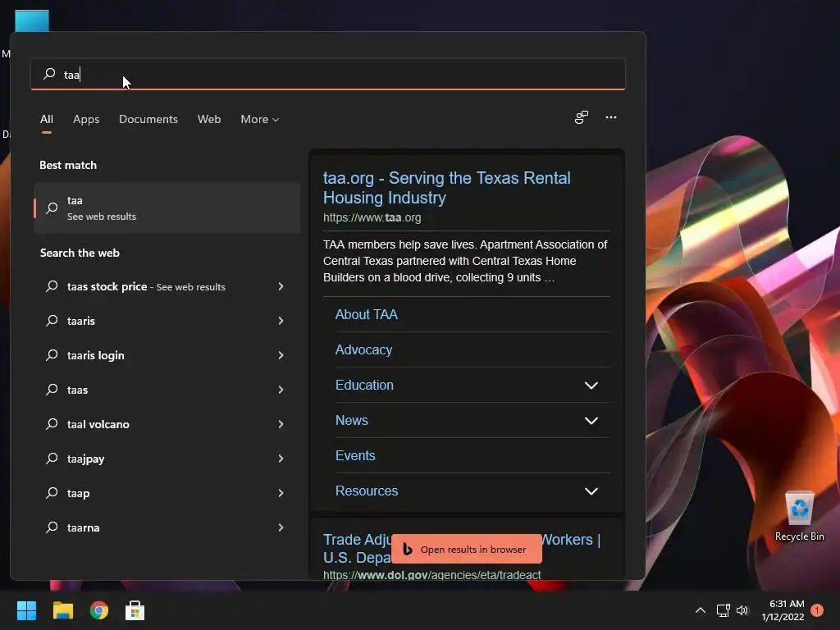Open the News link
Screen dimensions: 840x630
[x=351, y=421]
